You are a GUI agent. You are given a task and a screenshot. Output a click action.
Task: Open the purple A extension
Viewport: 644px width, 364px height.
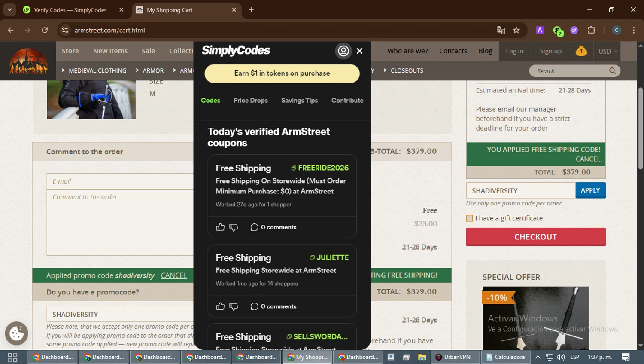pos(540,30)
